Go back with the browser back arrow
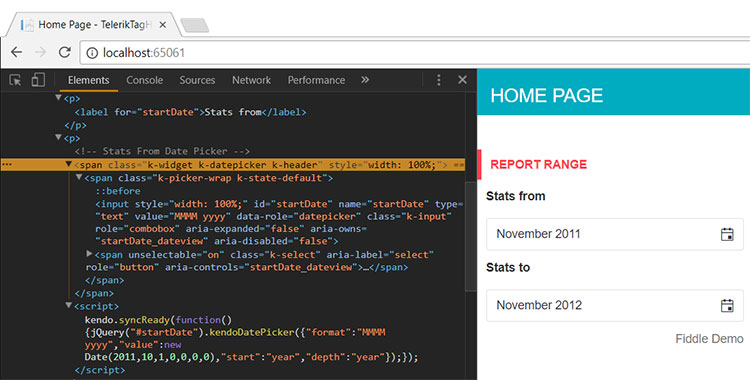 (17, 52)
